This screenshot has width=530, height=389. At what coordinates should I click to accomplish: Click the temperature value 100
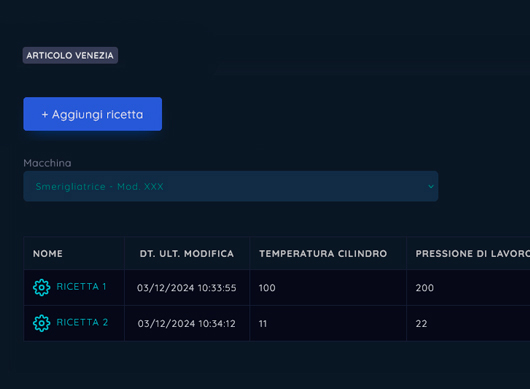coord(267,288)
